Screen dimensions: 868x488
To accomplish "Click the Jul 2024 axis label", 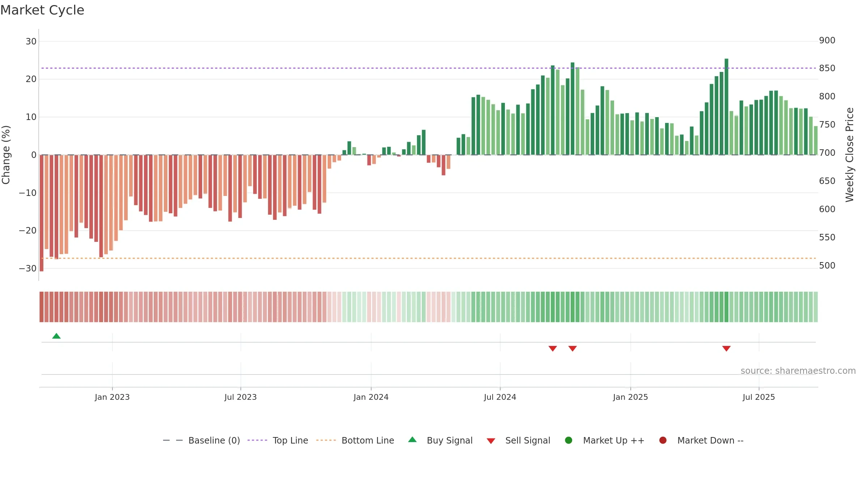I will click(500, 397).
